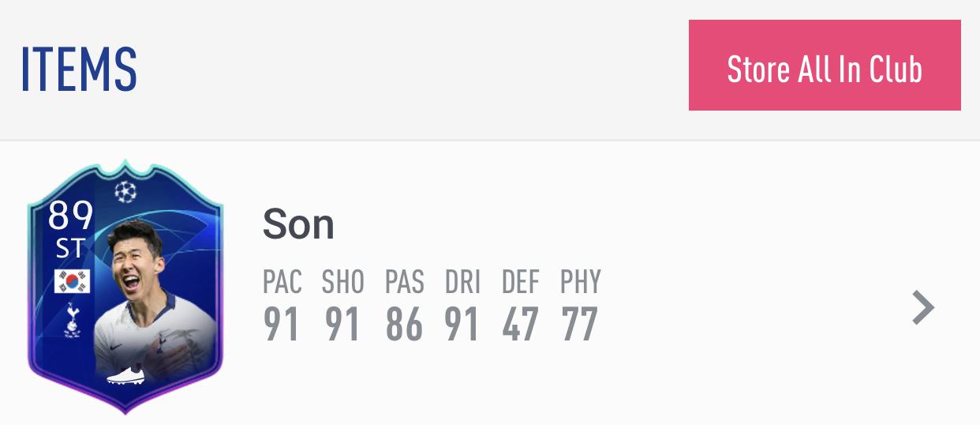980x425 pixels.
Task: Select the ST position label on card
Action: (69, 250)
